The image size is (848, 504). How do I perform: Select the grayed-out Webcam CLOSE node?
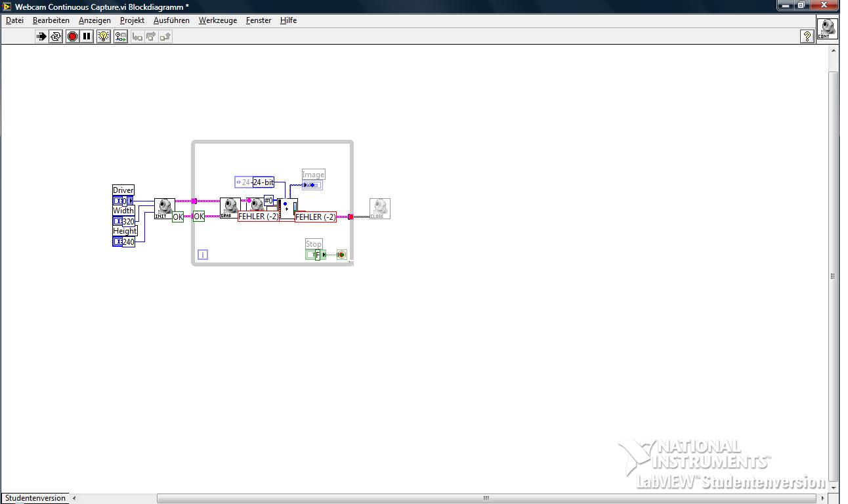[379, 209]
